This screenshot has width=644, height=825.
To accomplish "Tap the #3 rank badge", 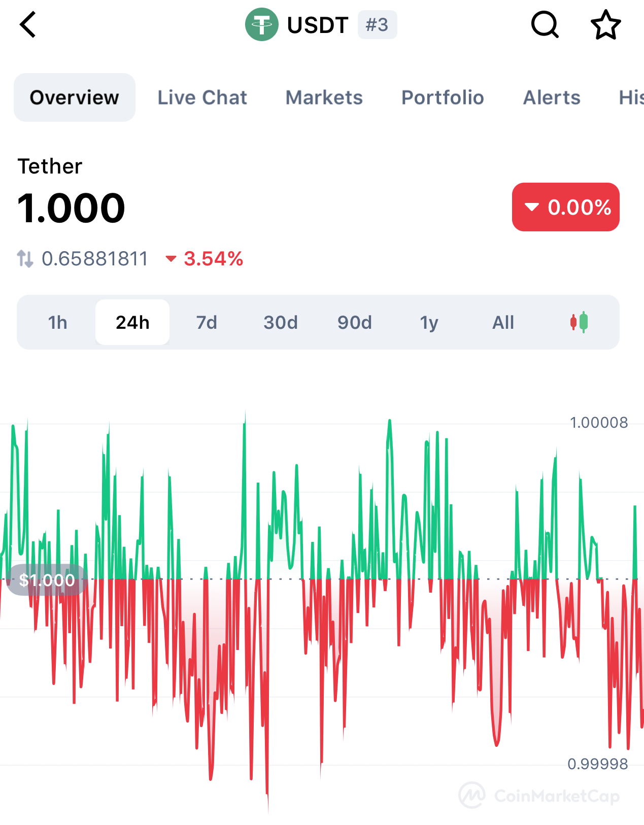I will [377, 25].
